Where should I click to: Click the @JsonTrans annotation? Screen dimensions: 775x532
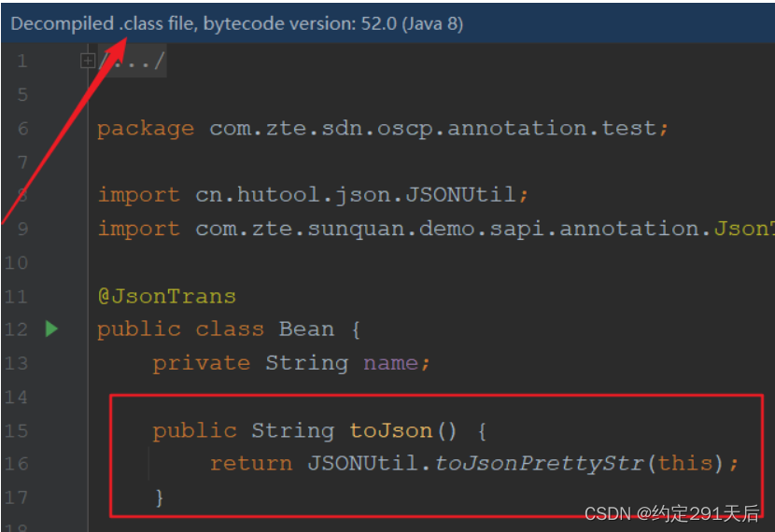[x=167, y=297]
